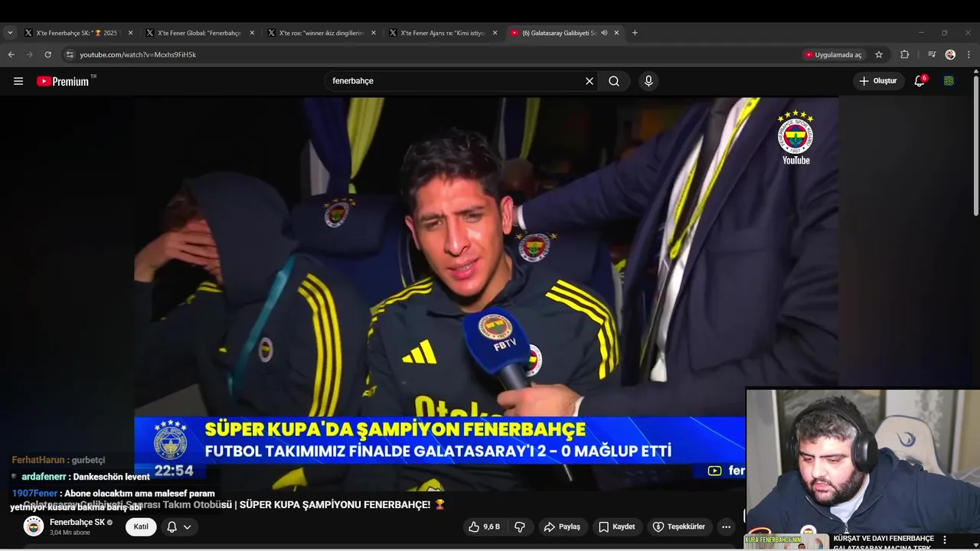Open a new browser tab

pyautogui.click(x=635, y=33)
